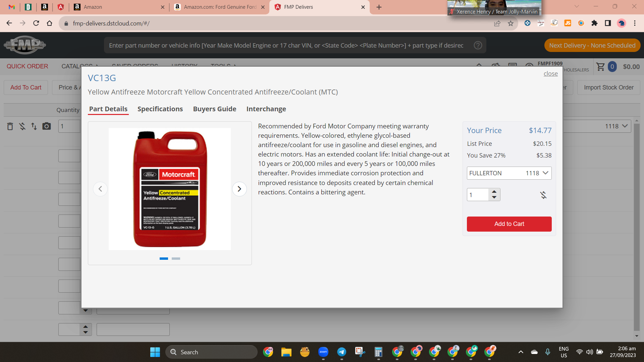Share this page icon in address bar
644x362 pixels.
(497, 23)
